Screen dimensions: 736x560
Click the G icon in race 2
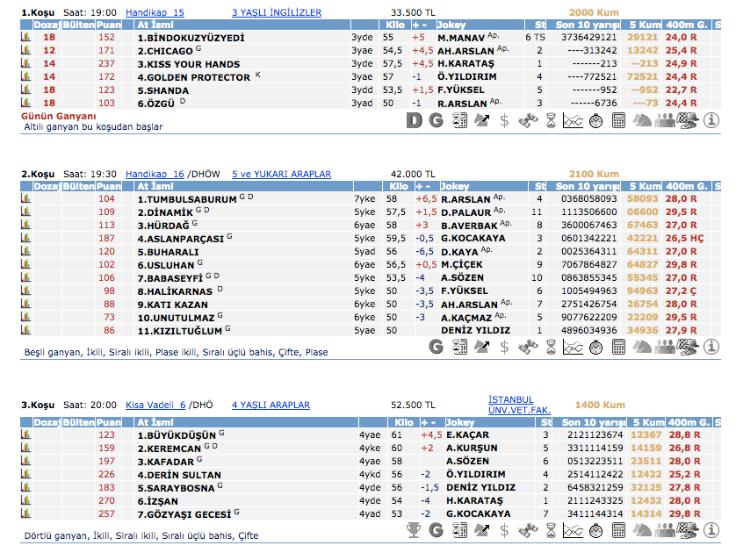click(x=436, y=346)
